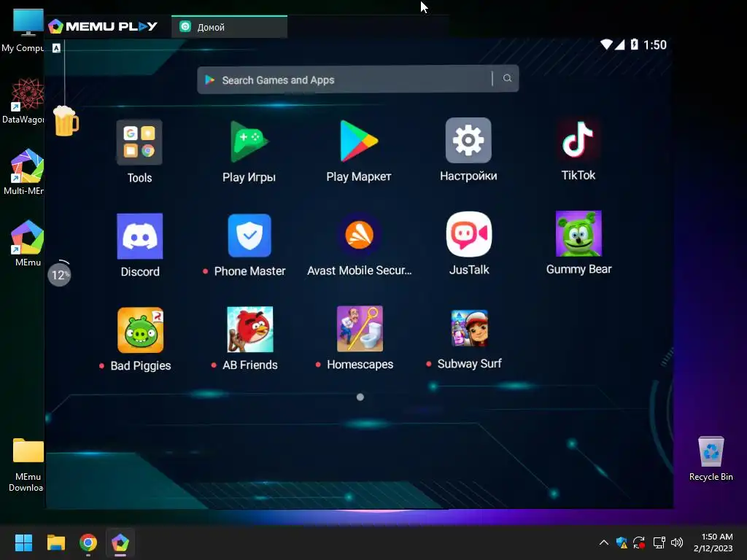Image resolution: width=747 pixels, height=560 pixels.
Task: Select the Multi-MEmu desktop shortcut
Action: coord(24,172)
